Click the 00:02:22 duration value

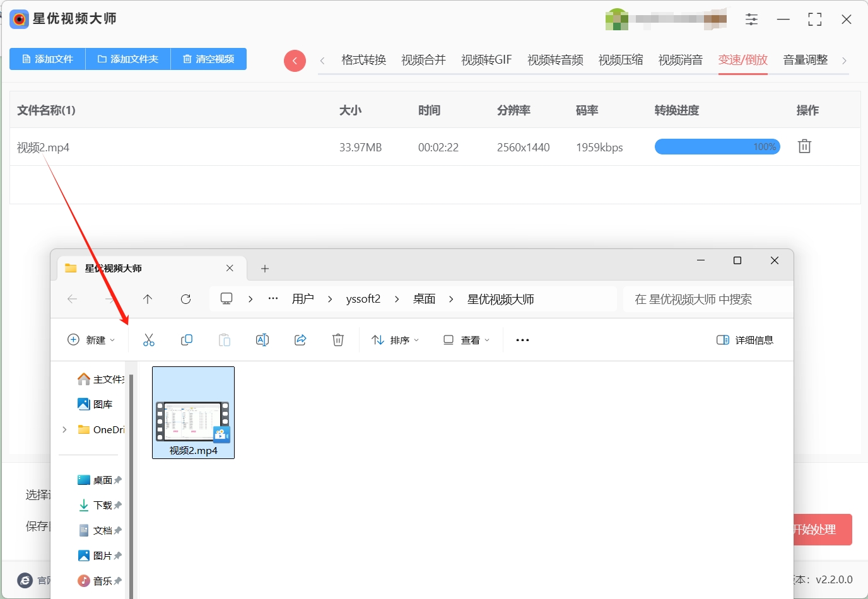pyautogui.click(x=438, y=148)
